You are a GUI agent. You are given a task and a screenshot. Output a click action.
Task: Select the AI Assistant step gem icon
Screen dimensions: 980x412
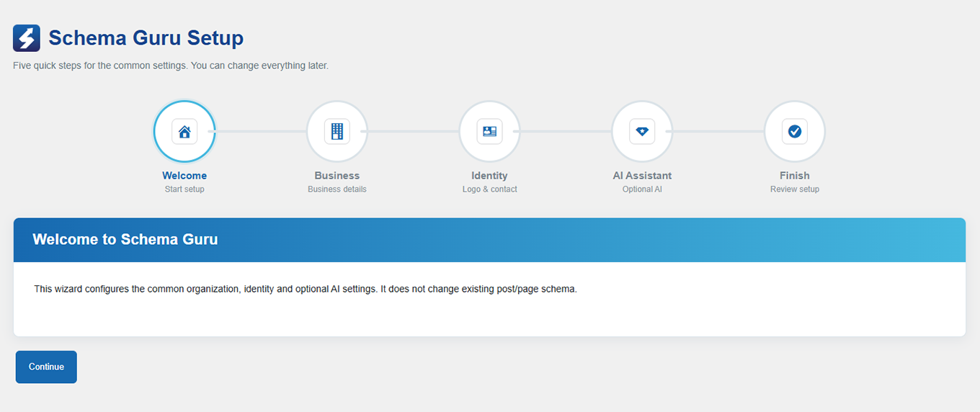(642, 132)
